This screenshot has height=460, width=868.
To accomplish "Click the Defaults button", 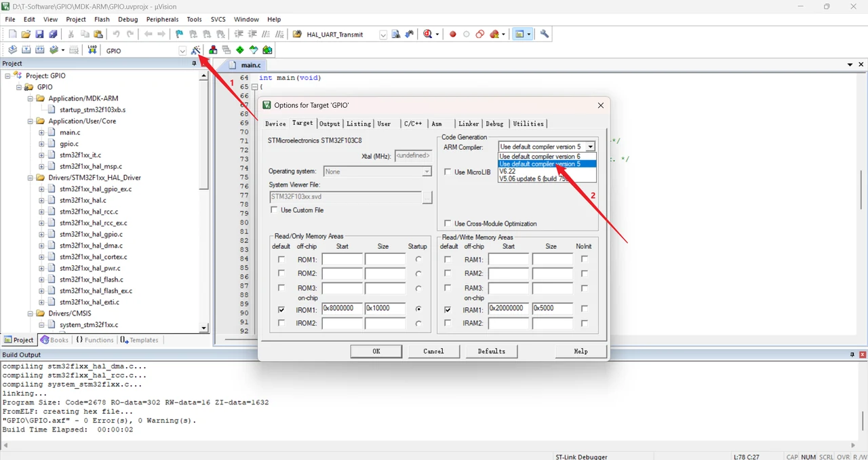I will (x=492, y=351).
